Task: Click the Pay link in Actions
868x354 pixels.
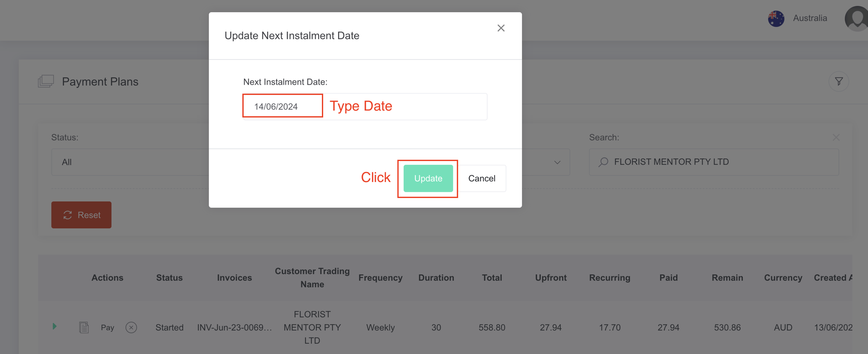Action: [x=107, y=327]
